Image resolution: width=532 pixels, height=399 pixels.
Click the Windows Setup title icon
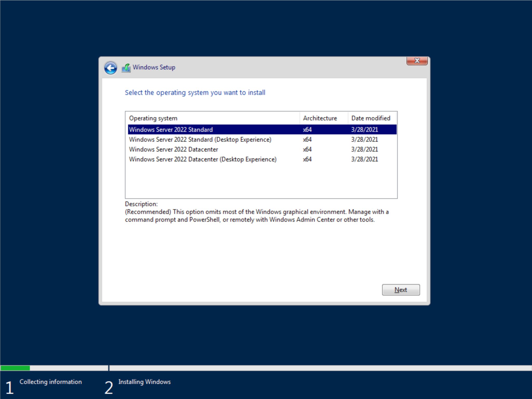tap(126, 68)
